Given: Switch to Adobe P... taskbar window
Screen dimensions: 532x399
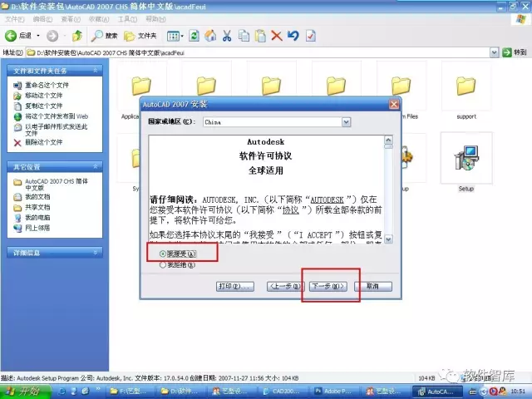Looking at the screenshot, I should point(336,392).
